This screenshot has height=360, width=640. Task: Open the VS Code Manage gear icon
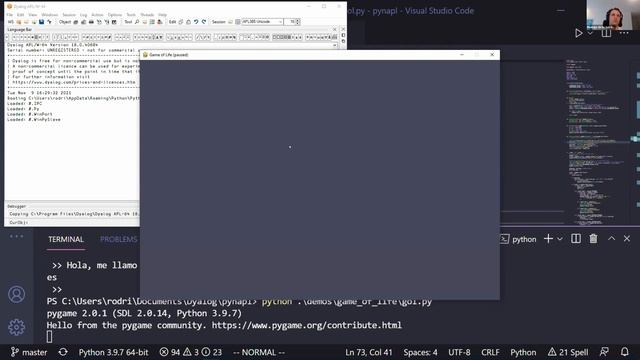16,327
